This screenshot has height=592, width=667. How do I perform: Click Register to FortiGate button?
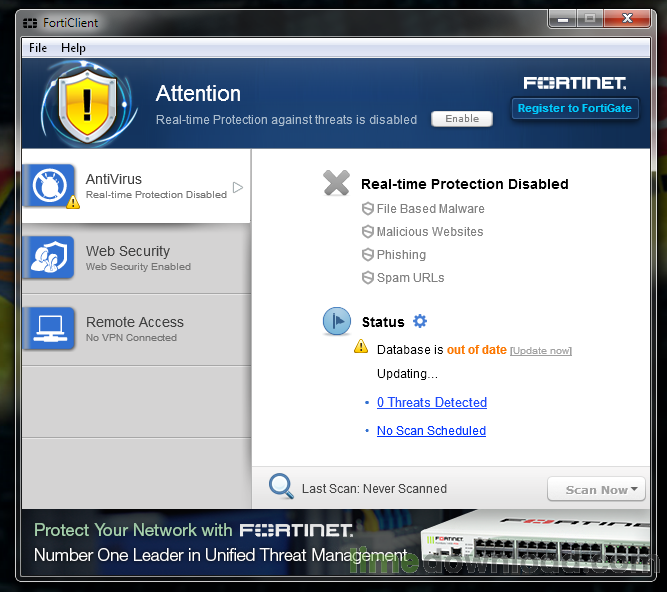click(575, 108)
